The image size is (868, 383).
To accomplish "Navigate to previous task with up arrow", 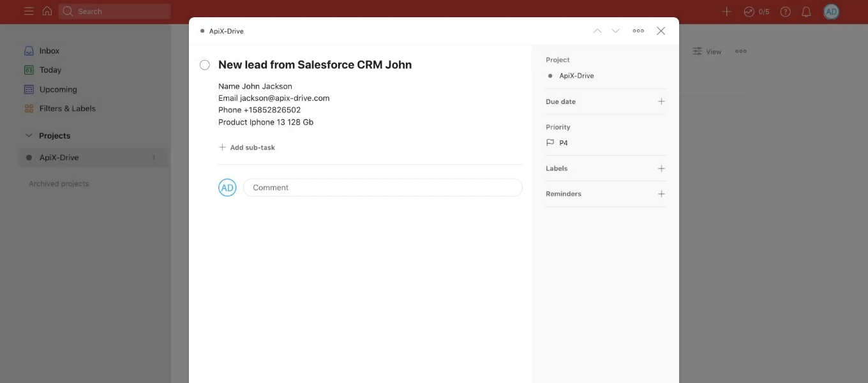I will (x=597, y=30).
